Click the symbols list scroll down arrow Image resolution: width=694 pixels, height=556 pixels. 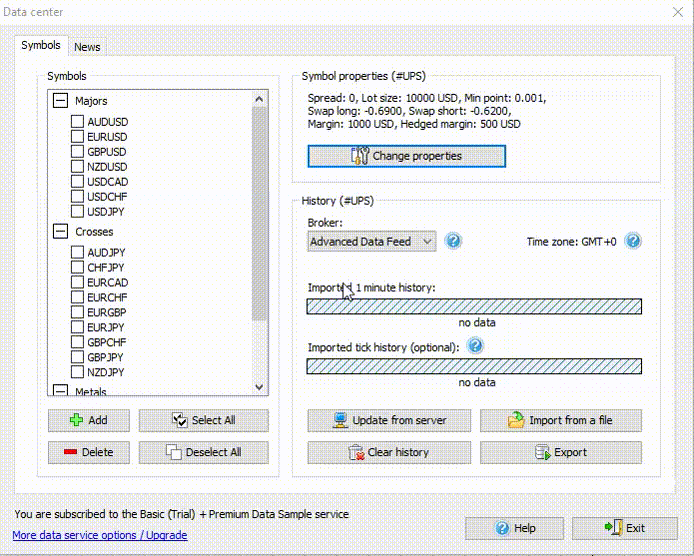point(259,387)
